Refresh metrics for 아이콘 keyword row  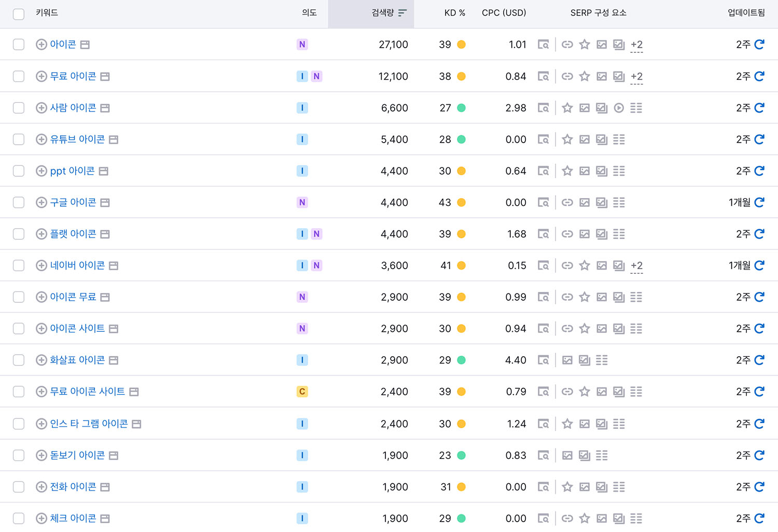tap(759, 45)
